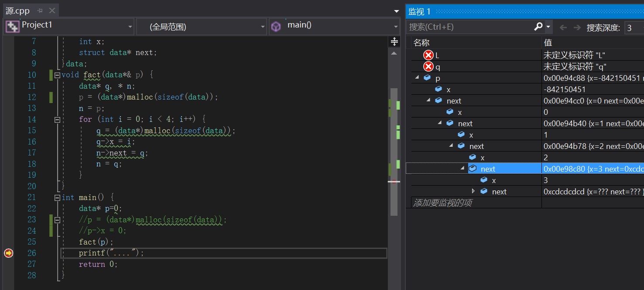Select the 源.cpp editor tab
The height and width of the screenshot is (290, 644).
(x=17, y=11)
